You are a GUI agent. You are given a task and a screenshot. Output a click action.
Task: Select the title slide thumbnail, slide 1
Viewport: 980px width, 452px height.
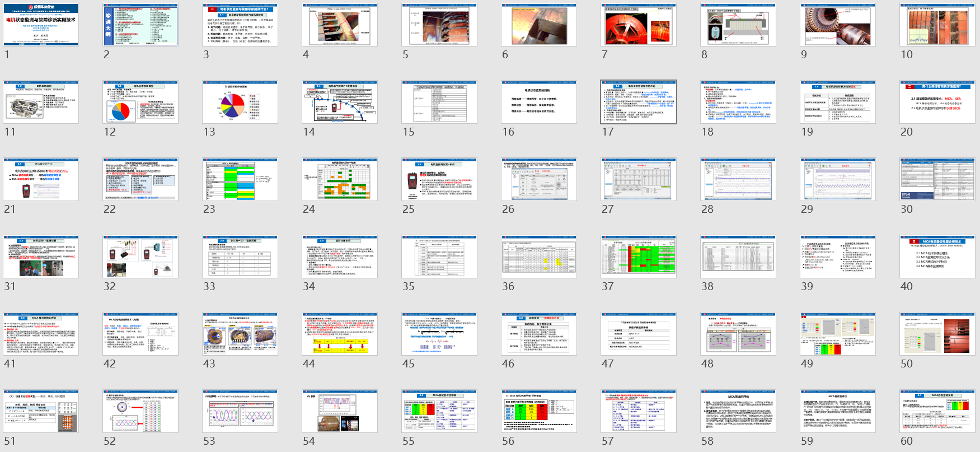pos(41,25)
